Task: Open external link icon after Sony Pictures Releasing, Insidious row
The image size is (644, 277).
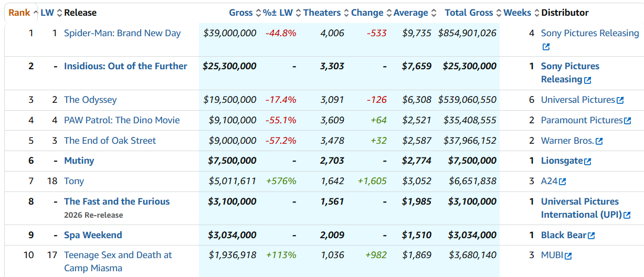Action: (x=587, y=80)
